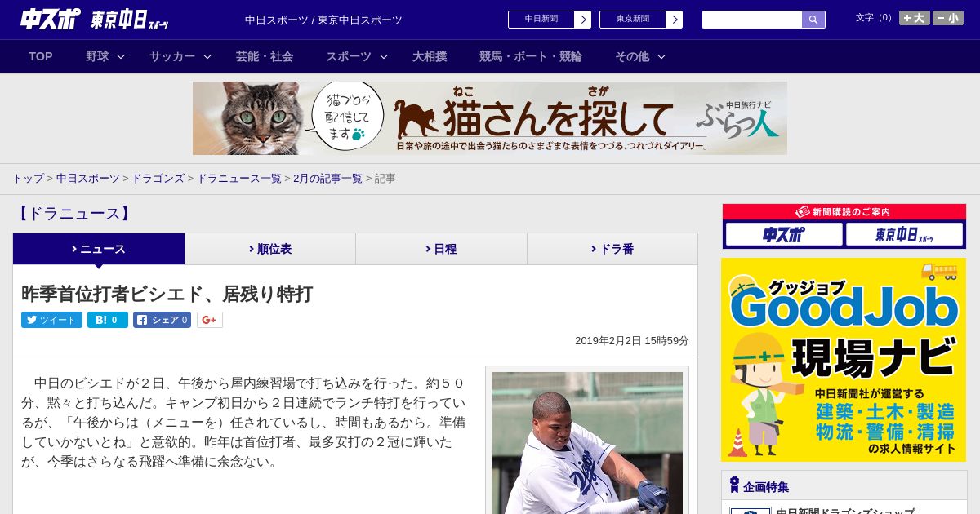Expand the スポーツ menu

(357, 56)
